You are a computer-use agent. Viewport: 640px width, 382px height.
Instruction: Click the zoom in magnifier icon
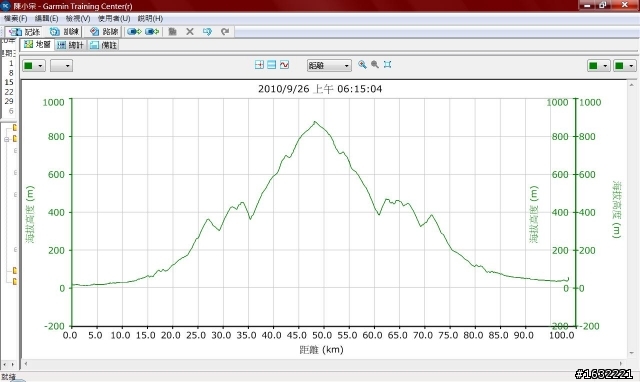[362, 64]
